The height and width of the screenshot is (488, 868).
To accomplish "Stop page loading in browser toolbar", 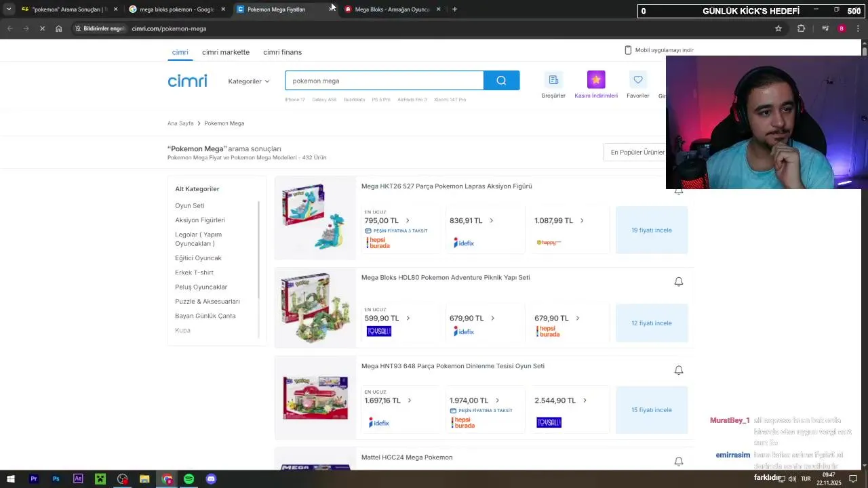I will click(42, 28).
